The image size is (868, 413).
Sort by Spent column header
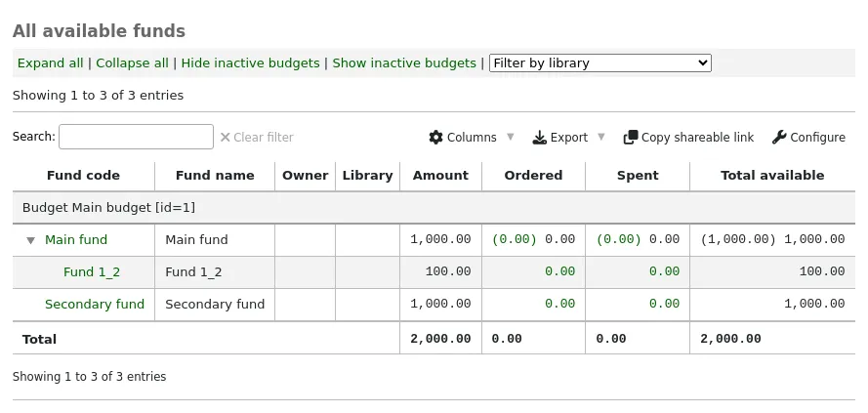pos(638,176)
